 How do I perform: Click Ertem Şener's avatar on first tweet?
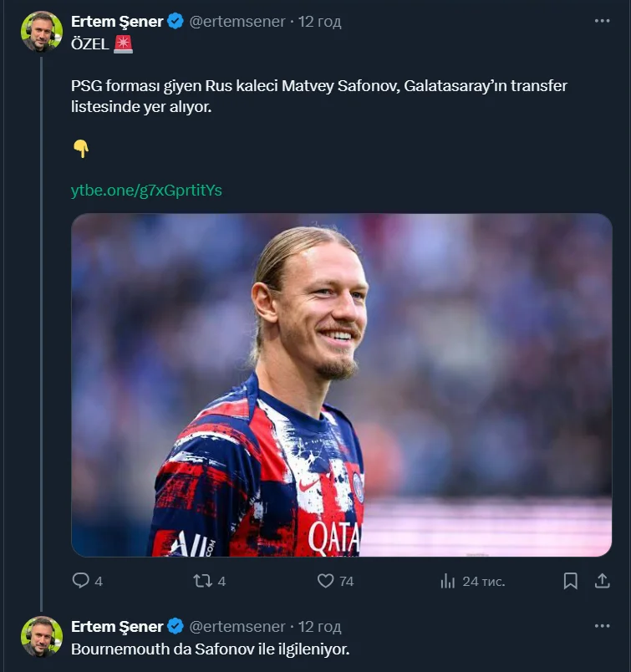(x=42, y=32)
